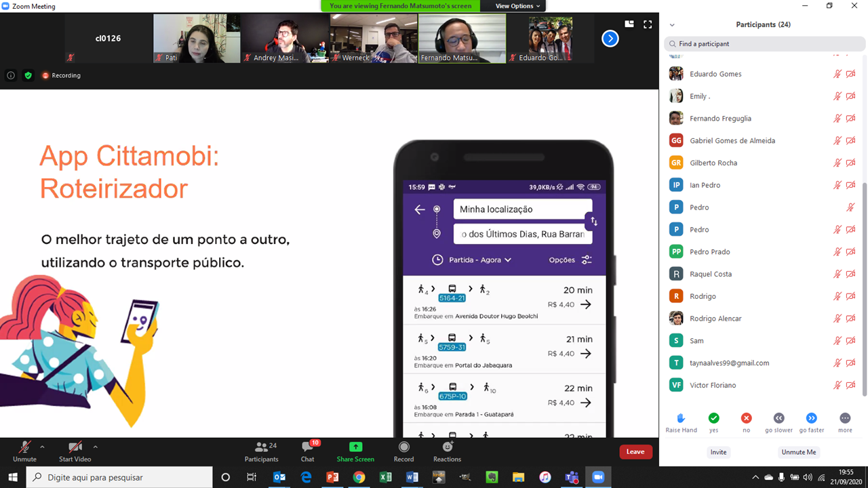Enter full screen mode icon
Image resolution: width=868 pixels, height=488 pixels.
648,24
